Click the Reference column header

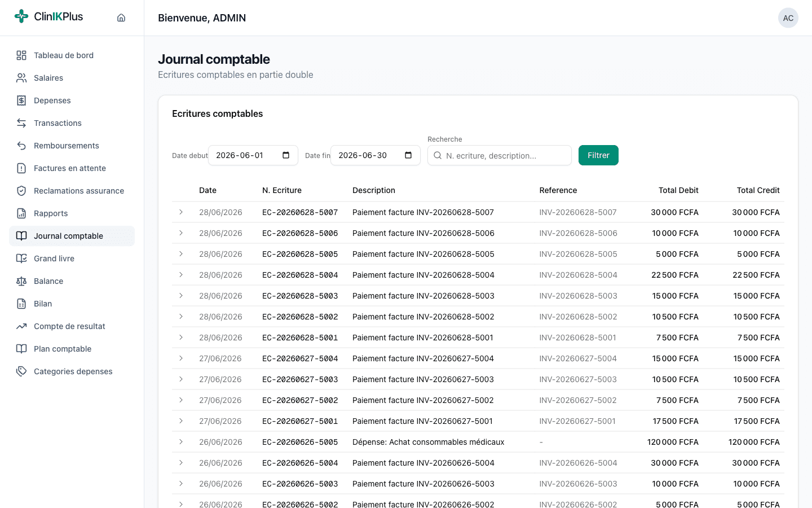[558, 190]
